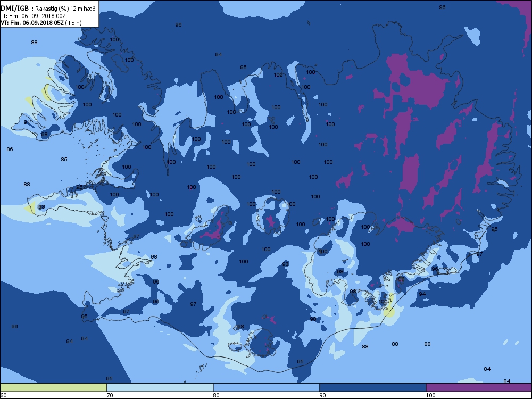Click the legend scale label '90'
Screen dimensions: 532x399
point(322,395)
